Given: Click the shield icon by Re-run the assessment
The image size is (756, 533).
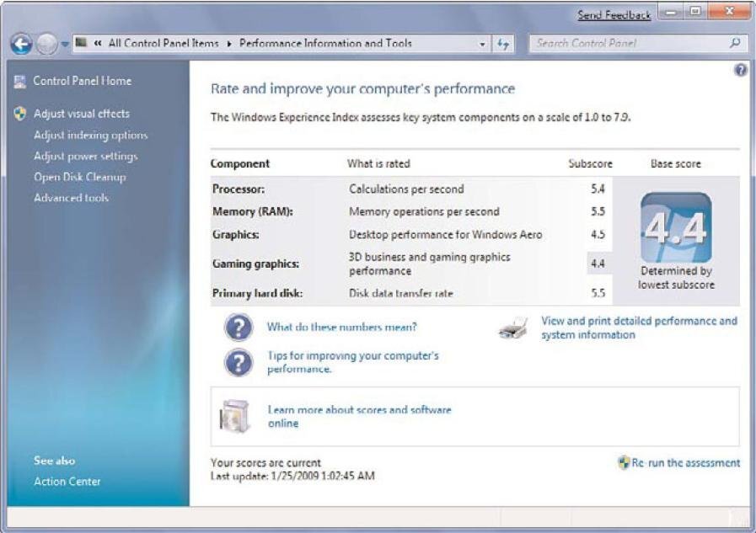Looking at the screenshot, I should 624,463.
